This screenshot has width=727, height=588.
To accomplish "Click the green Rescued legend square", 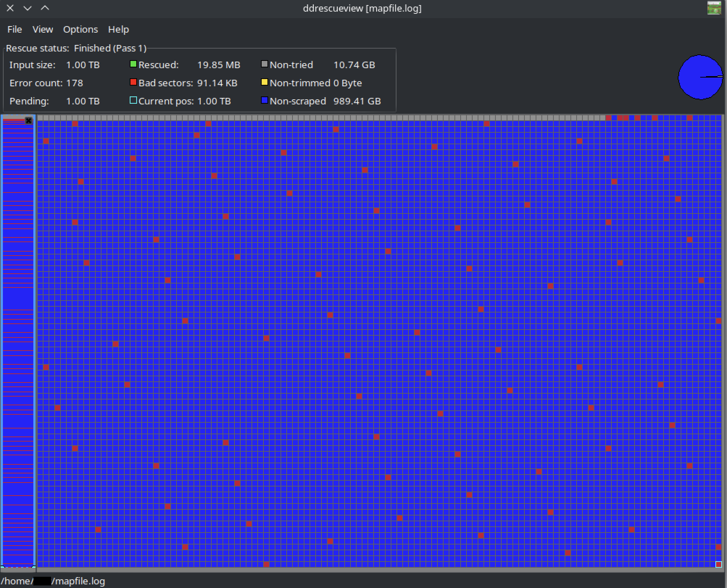I will pyautogui.click(x=133, y=65).
